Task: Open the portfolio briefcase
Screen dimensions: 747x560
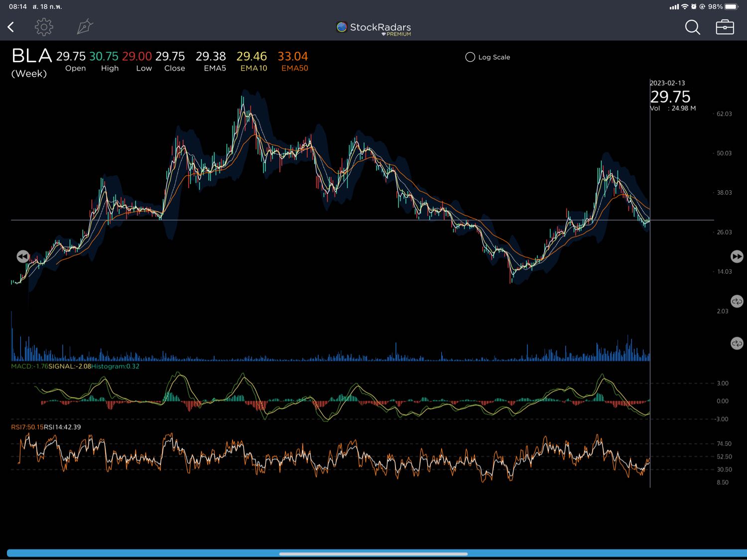Action: 725,27
